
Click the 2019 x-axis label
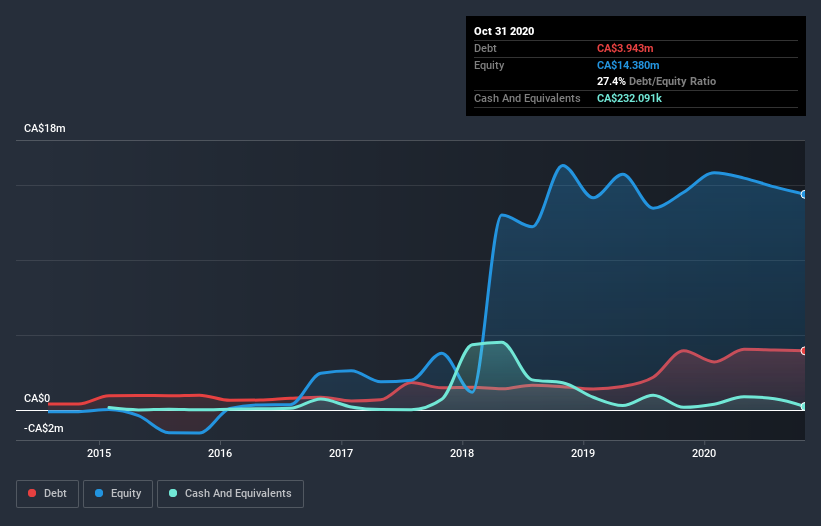pyautogui.click(x=583, y=453)
